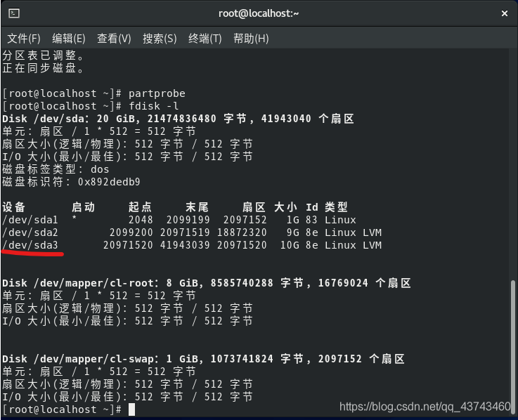Open the 终端(T) menu
This screenshot has height=420, width=518.
click(x=205, y=39)
